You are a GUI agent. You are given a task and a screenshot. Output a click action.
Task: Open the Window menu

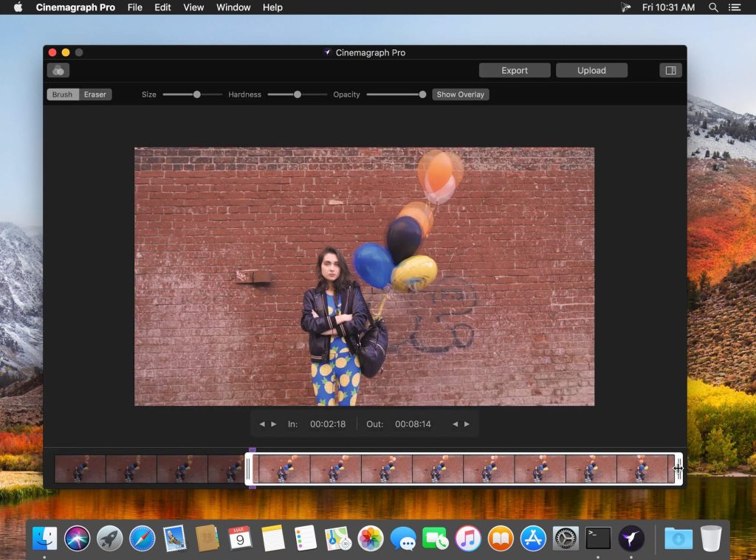tap(233, 7)
